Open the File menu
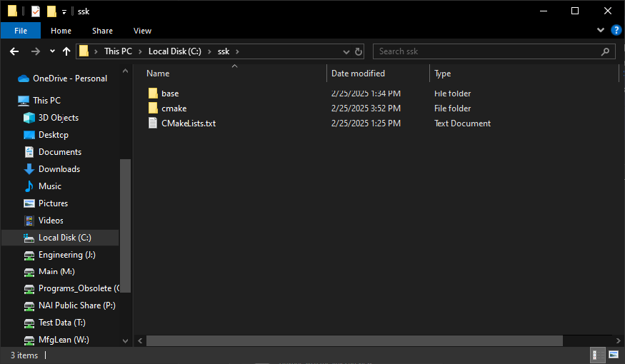 point(21,31)
